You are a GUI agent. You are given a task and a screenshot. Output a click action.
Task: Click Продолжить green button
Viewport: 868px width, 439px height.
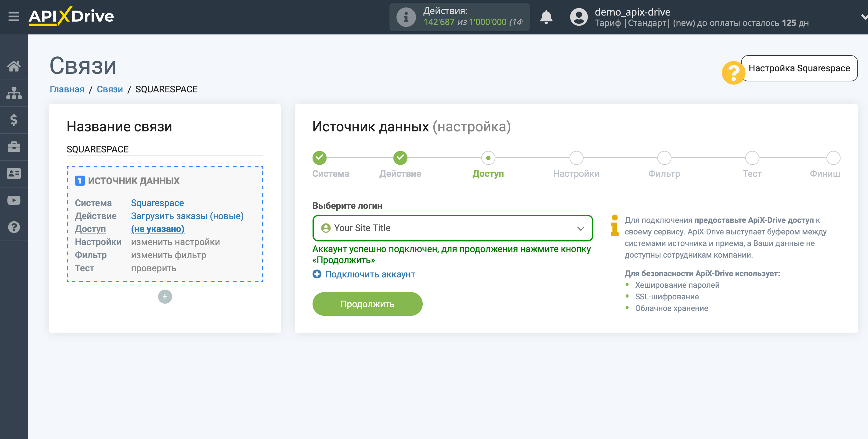pyautogui.click(x=367, y=304)
